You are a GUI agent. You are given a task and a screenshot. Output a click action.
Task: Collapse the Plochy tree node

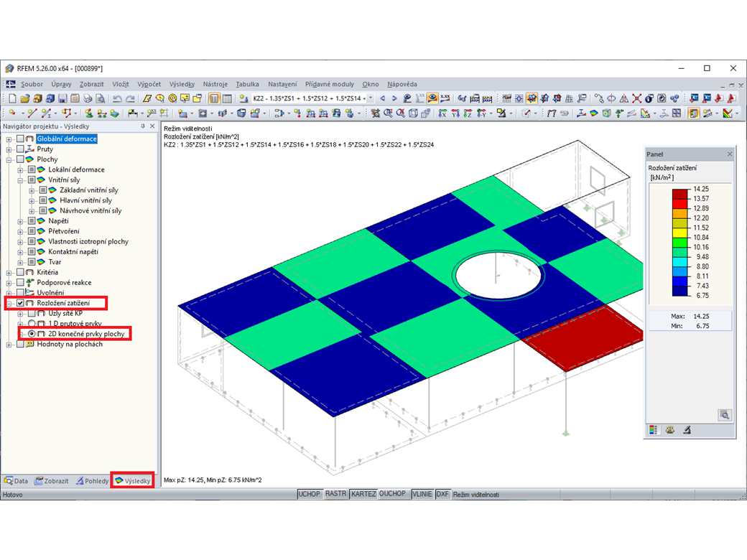pos(9,159)
